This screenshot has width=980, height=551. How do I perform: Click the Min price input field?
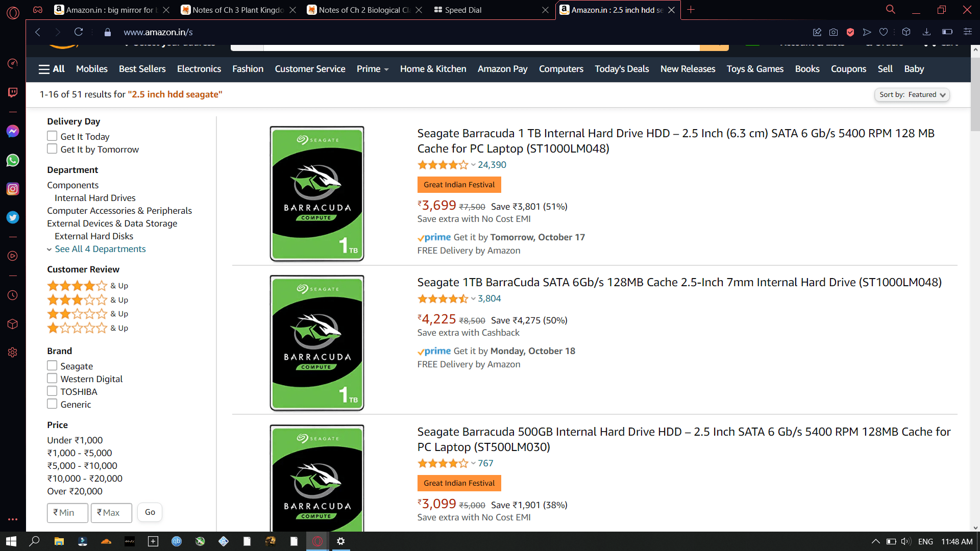point(67,512)
